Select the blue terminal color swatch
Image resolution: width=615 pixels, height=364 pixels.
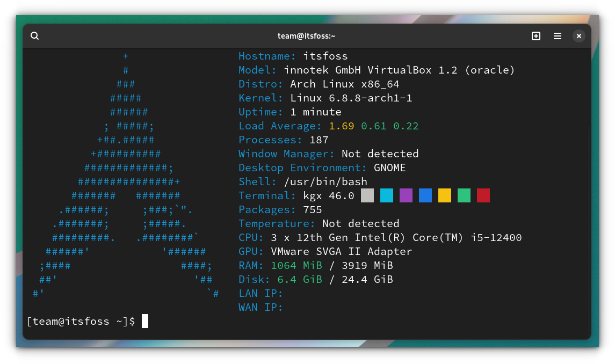[x=425, y=195]
